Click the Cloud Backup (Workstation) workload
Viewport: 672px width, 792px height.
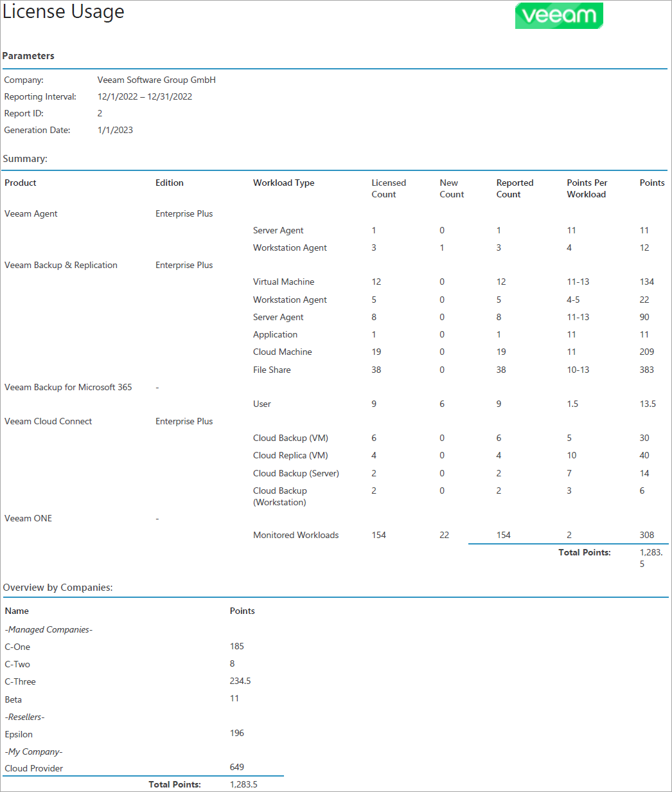tap(280, 496)
